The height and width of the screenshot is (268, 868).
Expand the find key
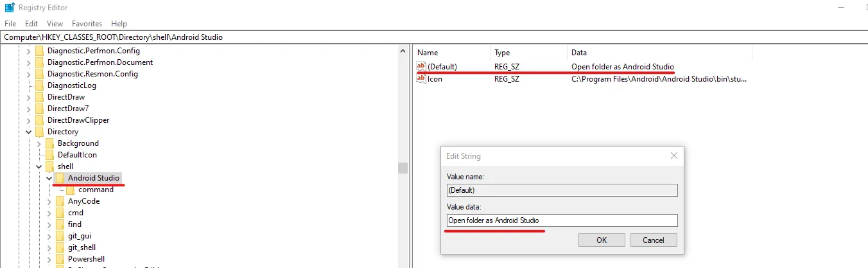(49, 224)
